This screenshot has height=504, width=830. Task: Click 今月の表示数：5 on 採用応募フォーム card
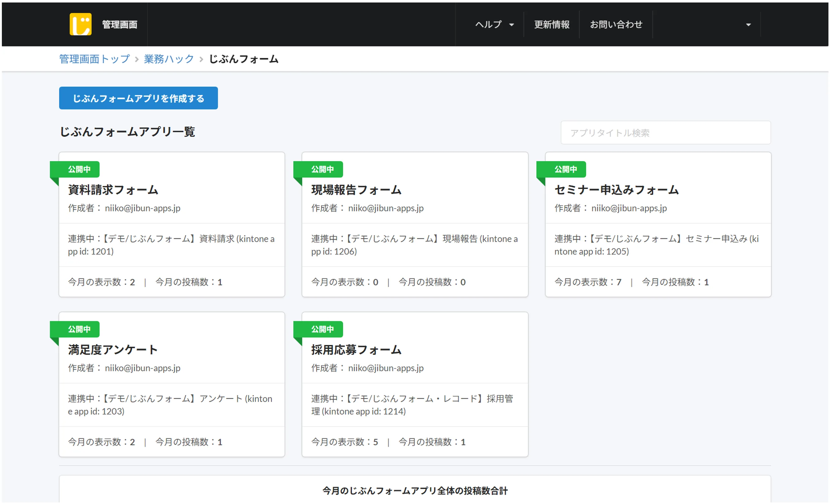[345, 442]
